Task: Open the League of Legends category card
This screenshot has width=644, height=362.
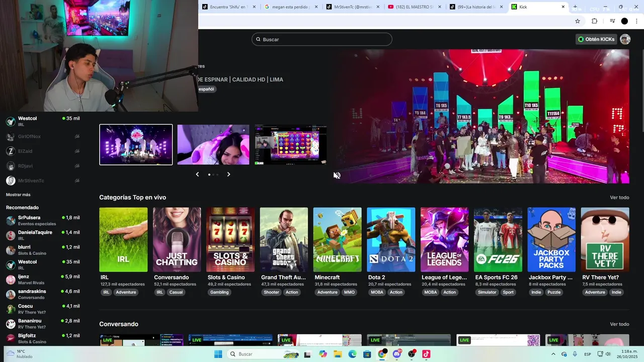Action: coord(444,240)
